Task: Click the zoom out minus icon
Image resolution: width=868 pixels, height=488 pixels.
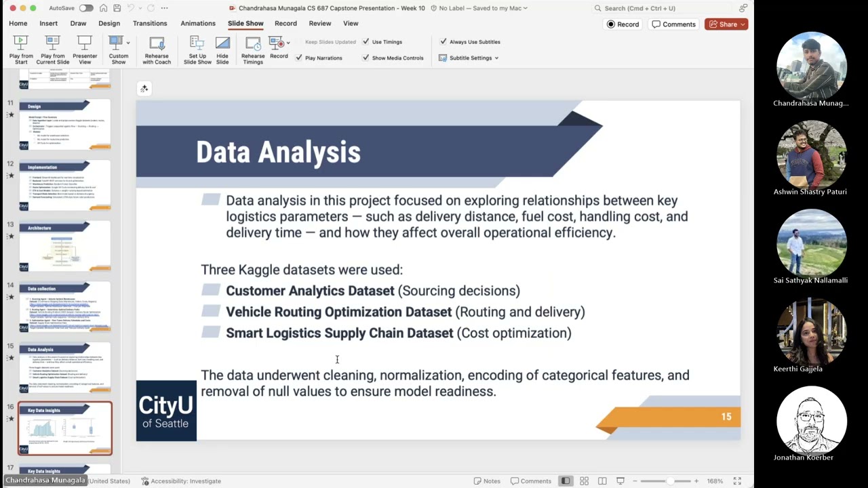Action: coord(636,481)
